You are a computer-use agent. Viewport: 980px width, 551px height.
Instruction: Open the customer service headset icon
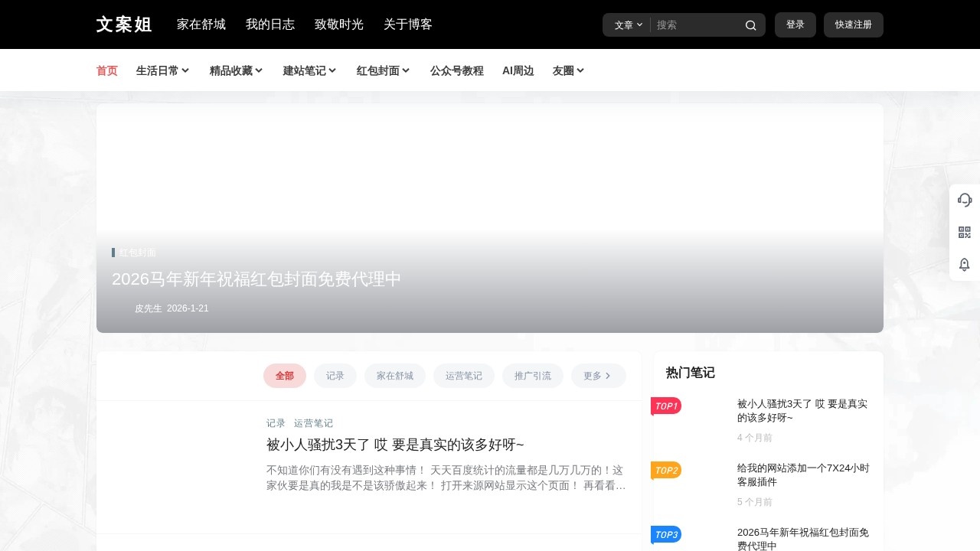[965, 200]
